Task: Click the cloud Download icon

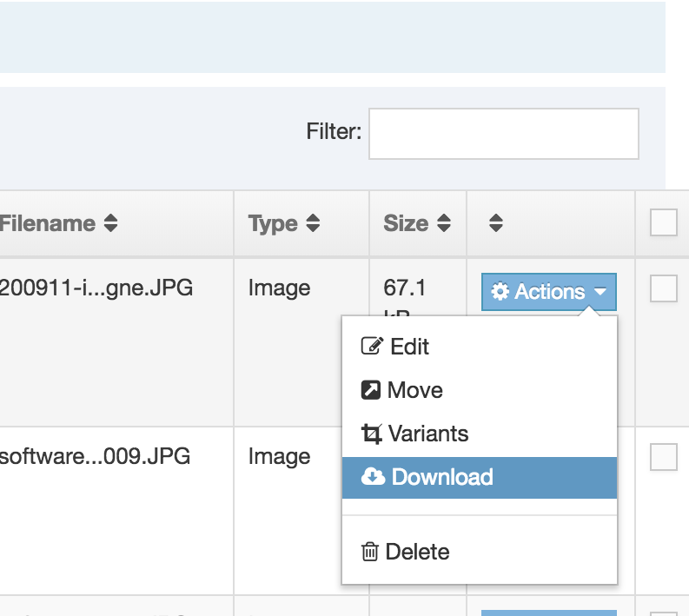Action: tap(373, 477)
